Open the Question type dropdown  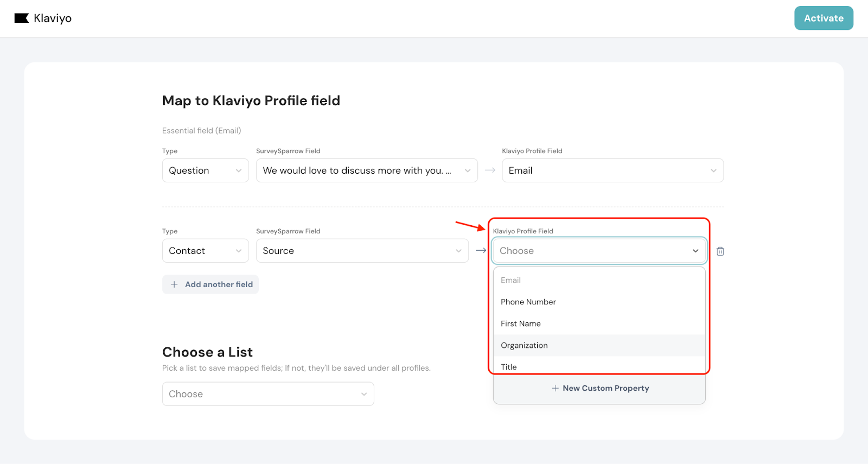click(x=205, y=171)
